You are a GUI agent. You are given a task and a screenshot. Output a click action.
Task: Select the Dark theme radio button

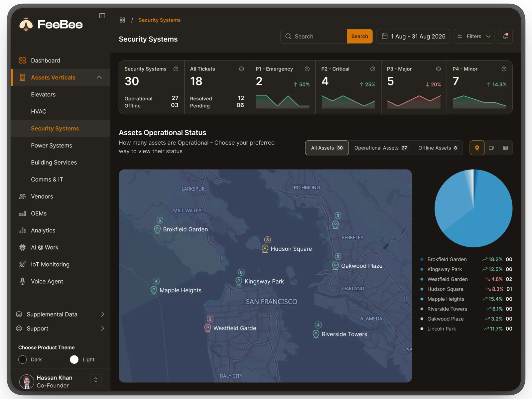(x=23, y=359)
